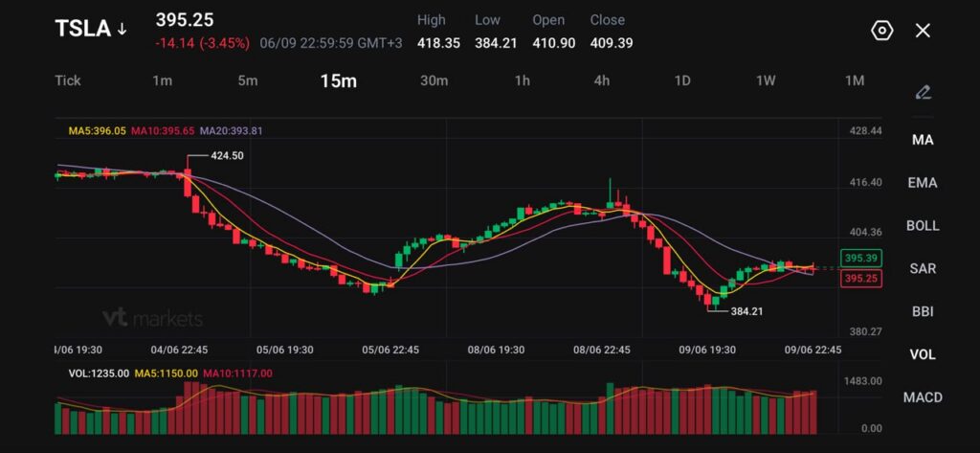Tap the volume MA5:1150.00 label
This screenshot has height=453, width=980.
tap(167, 374)
